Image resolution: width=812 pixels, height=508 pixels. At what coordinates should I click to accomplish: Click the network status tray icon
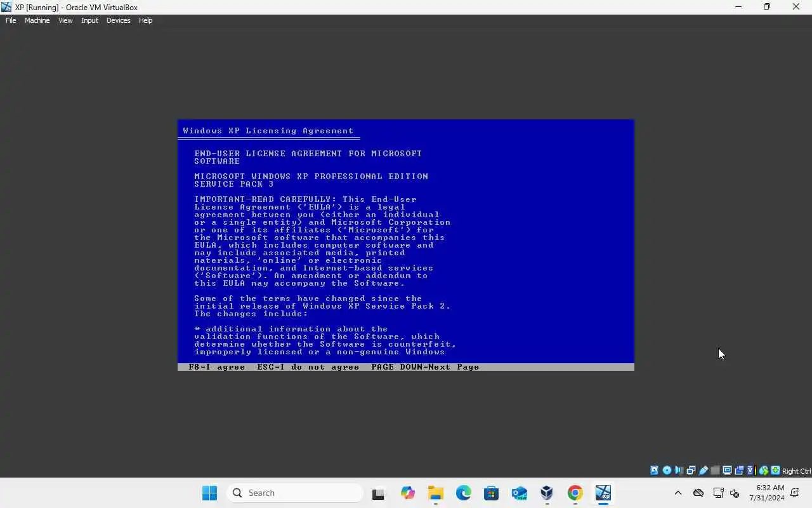(718, 493)
